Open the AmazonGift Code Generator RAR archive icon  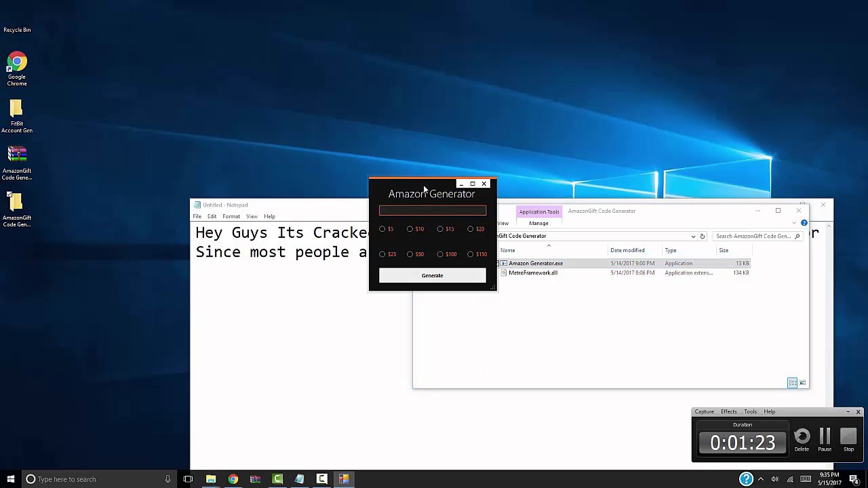tap(17, 164)
